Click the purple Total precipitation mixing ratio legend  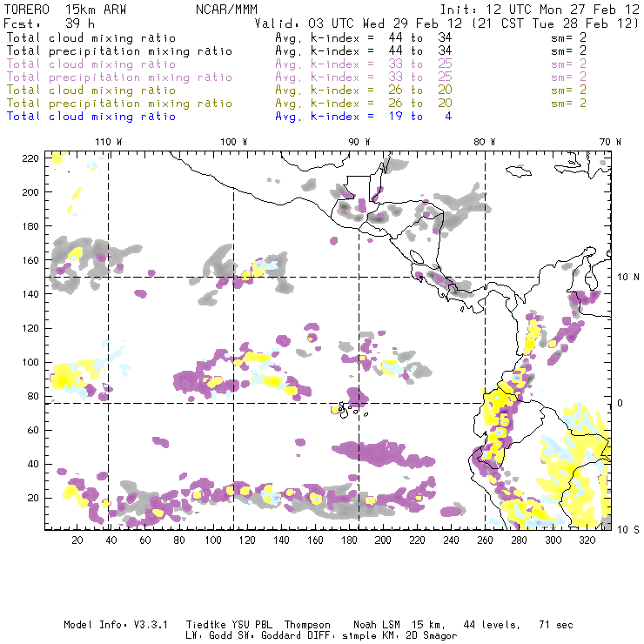pyautogui.click(x=119, y=77)
